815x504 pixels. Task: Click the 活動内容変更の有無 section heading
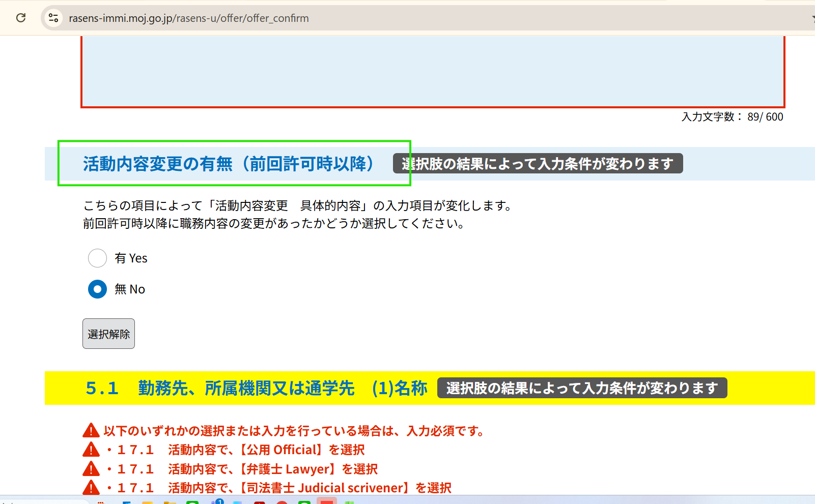tap(229, 164)
